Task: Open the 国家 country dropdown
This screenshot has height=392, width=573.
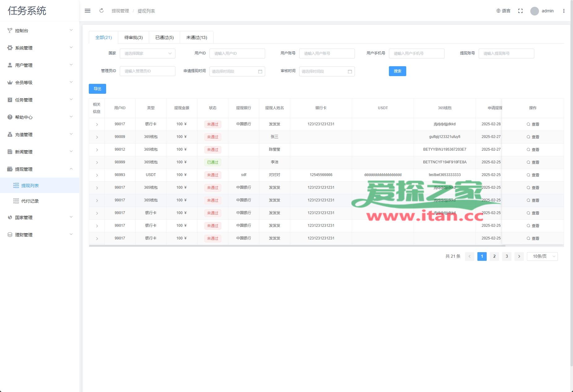Action: [148, 54]
